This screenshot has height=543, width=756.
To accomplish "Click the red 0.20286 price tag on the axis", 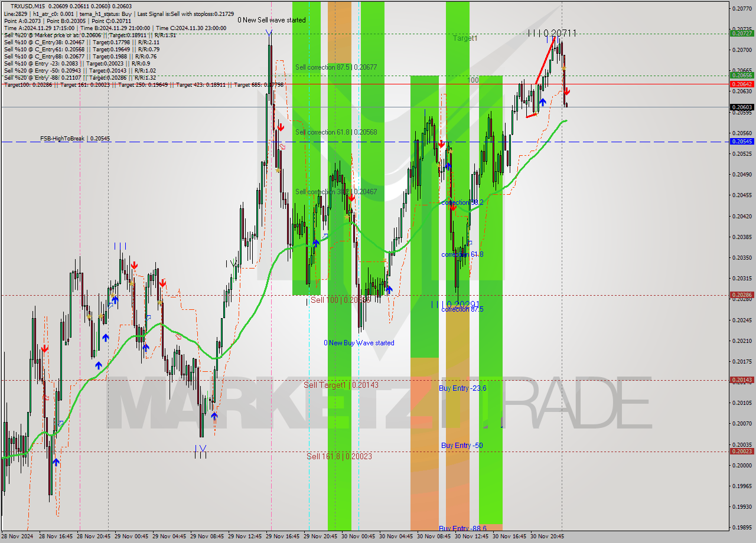I will point(742,295).
